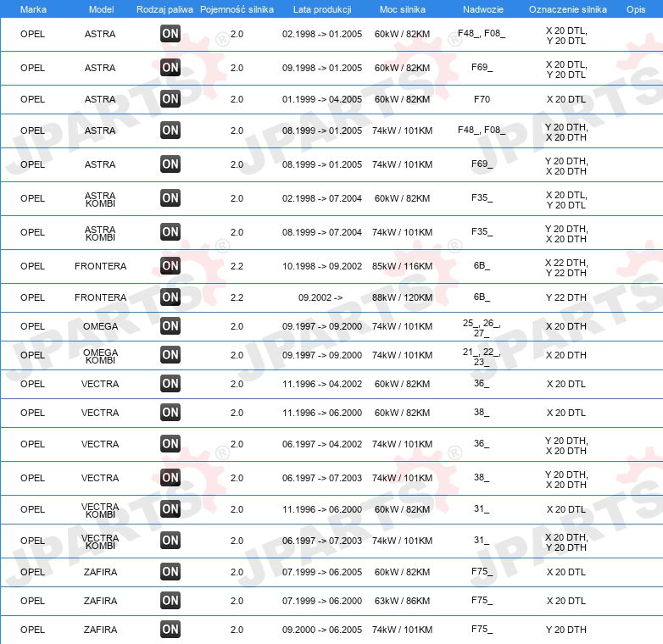Click ON icon in Frontera 88kW / 120KM row
The width and height of the screenshot is (663, 644).
[170, 297]
